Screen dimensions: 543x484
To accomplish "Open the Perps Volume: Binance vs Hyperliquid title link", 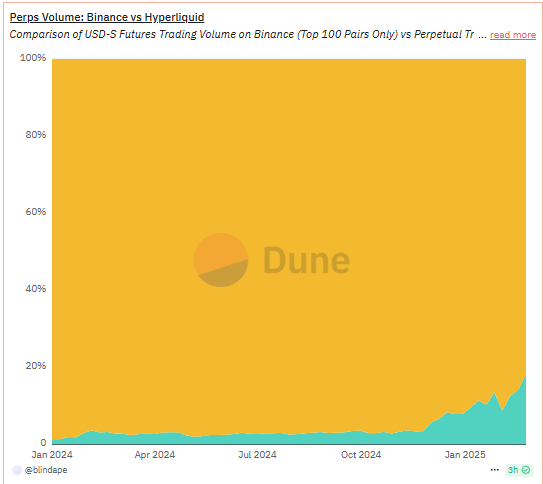I will (107, 17).
